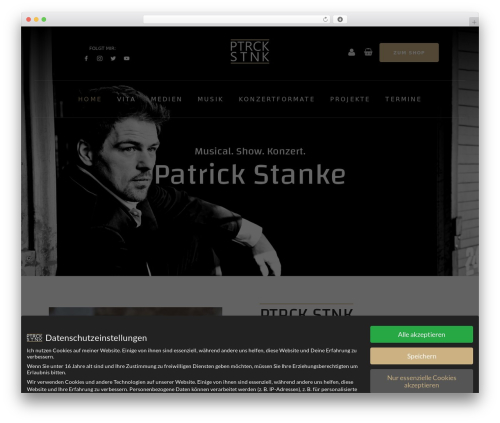Choose Nur essenzielle Cookies akzeptieren
This screenshot has height=423, width=500.
(421, 381)
